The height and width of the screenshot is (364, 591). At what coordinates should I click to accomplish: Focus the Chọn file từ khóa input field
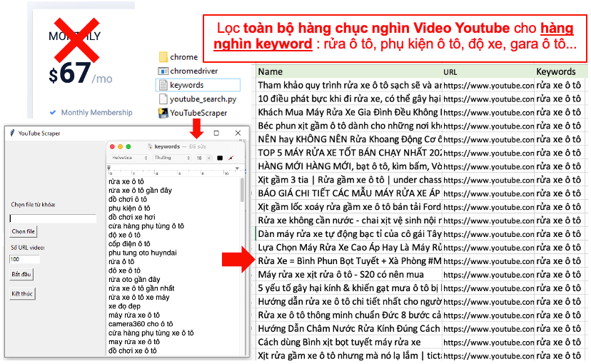pos(53,218)
